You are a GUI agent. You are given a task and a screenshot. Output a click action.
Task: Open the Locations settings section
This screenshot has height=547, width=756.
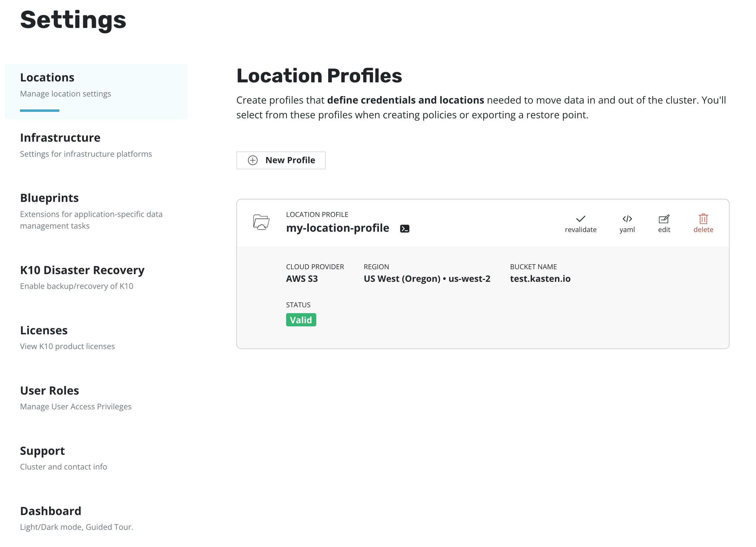[x=47, y=78]
